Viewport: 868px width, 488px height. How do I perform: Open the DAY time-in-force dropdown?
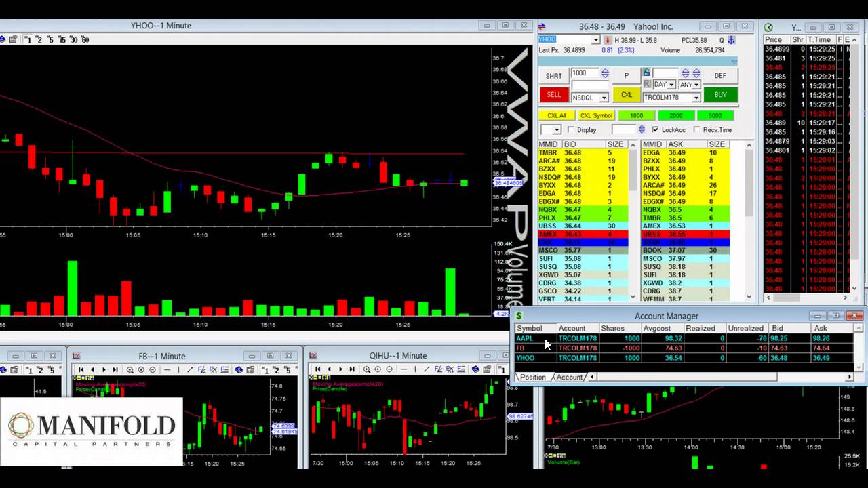[671, 84]
